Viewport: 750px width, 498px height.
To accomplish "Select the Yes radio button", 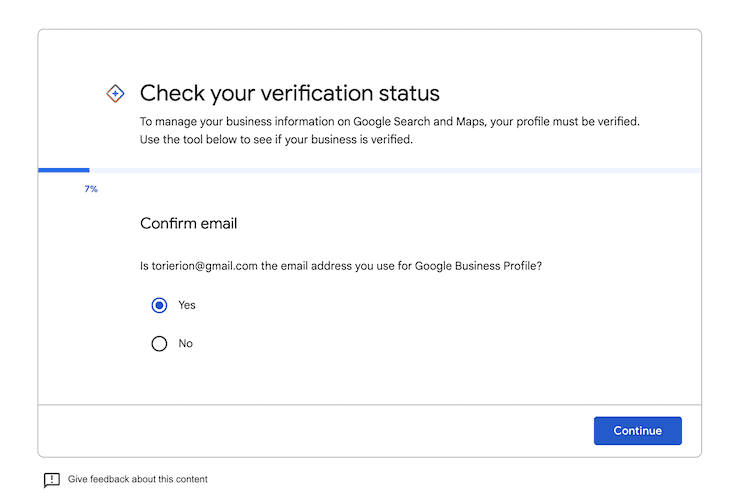I will coord(159,305).
